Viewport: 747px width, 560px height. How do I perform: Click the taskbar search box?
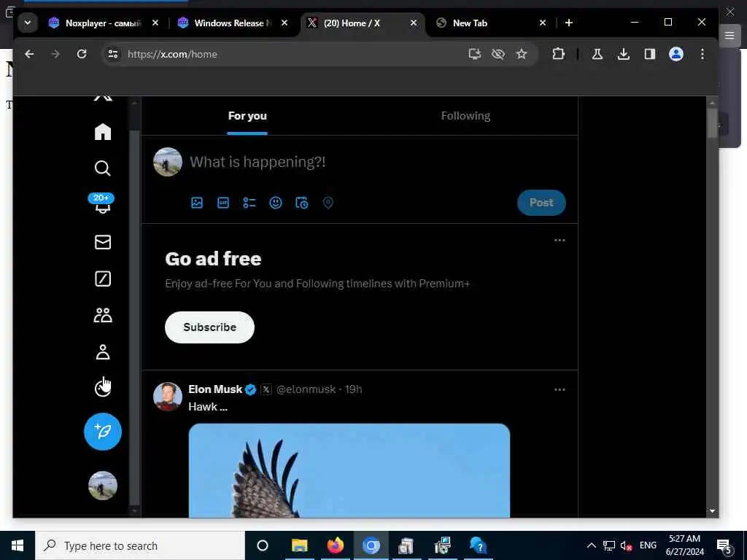[x=140, y=545]
